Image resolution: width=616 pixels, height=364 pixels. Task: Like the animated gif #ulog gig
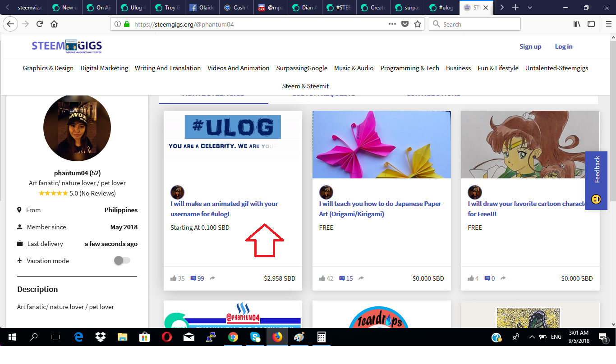[x=174, y=278]
